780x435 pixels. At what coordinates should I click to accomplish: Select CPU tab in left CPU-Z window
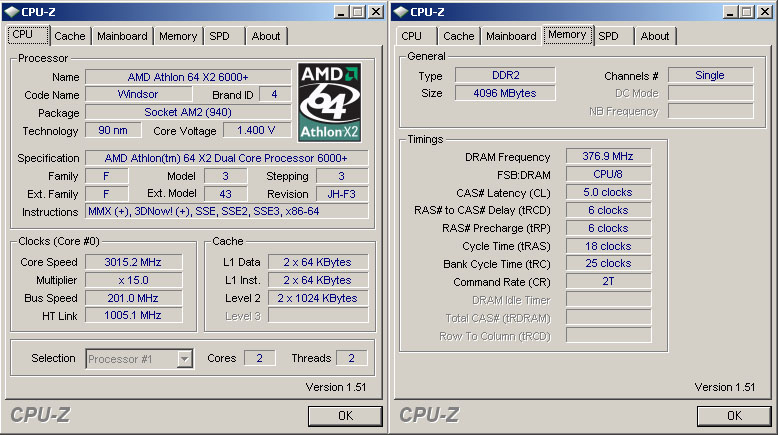pos(28,34)
